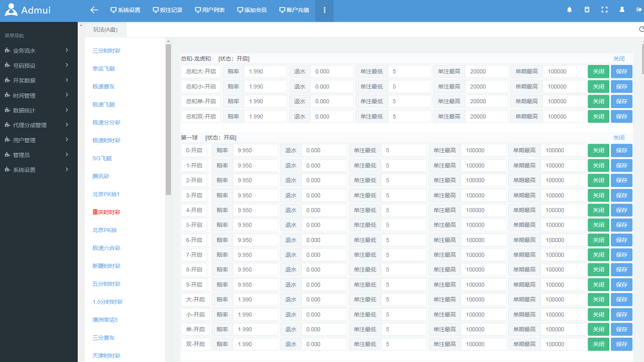Open the 幸运飞艇 lottery link
The width and height of the screenshot is (644, 362).
[x=104, y=68]
